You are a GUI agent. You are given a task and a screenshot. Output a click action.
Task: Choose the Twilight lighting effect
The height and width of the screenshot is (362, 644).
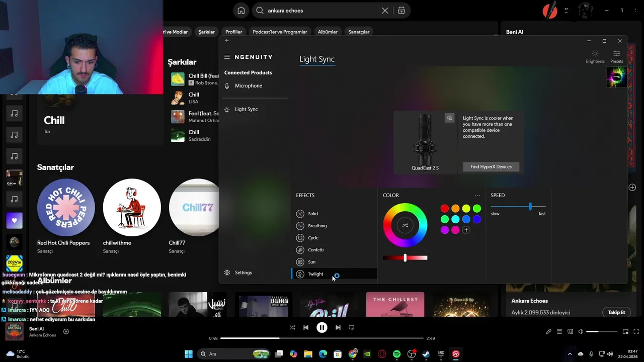[x=334, y=274]
